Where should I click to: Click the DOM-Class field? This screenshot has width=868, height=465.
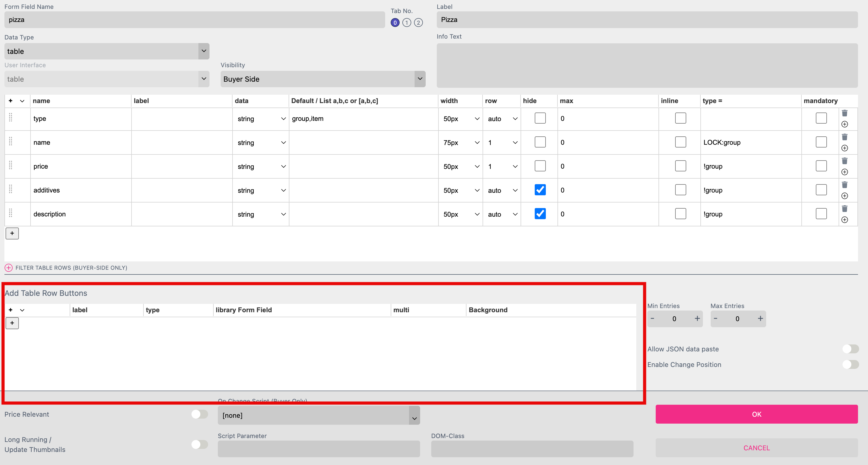532,449
